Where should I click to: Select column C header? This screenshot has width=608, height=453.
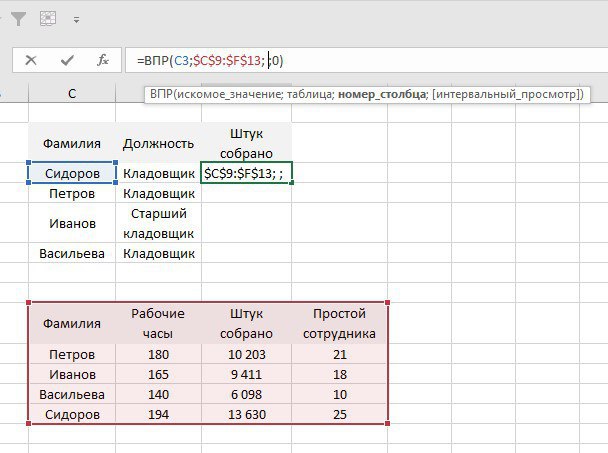point(72,93)
